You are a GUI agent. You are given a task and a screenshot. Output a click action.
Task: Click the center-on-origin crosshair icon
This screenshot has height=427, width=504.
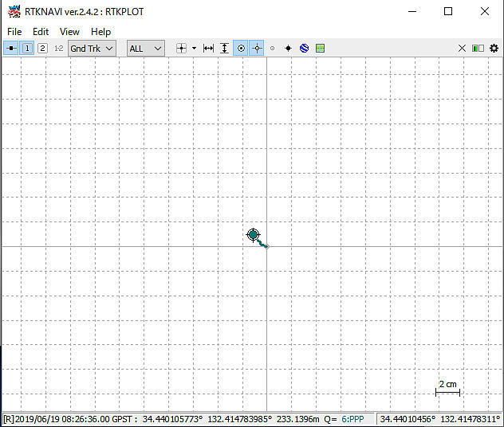pos(181,49)
